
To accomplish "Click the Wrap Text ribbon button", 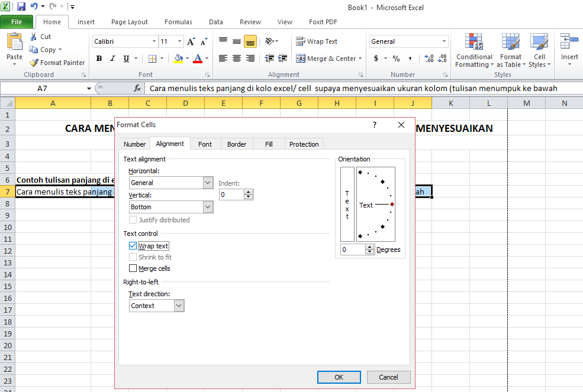I will click(317, 41).
